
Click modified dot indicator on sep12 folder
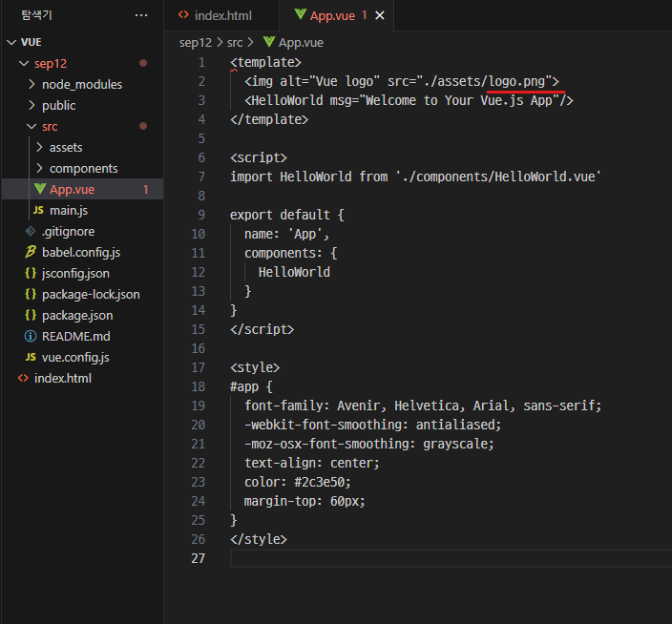143,63
